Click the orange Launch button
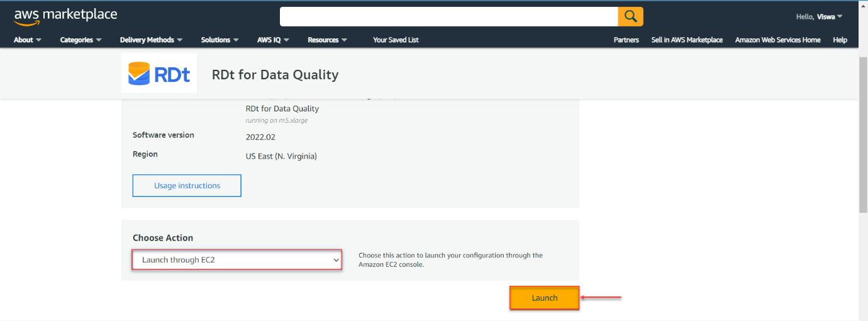The width and height of the screenshot is (868, 321). 544,298
